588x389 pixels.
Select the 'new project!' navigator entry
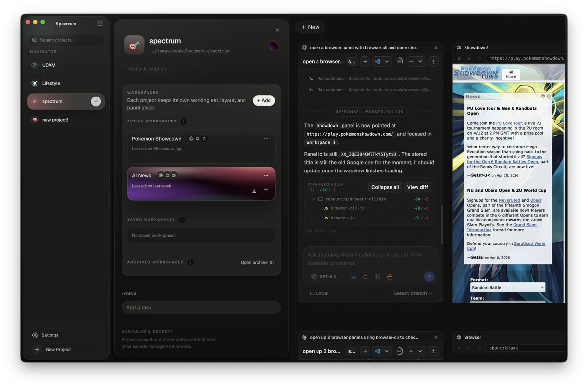coord(66,120)
